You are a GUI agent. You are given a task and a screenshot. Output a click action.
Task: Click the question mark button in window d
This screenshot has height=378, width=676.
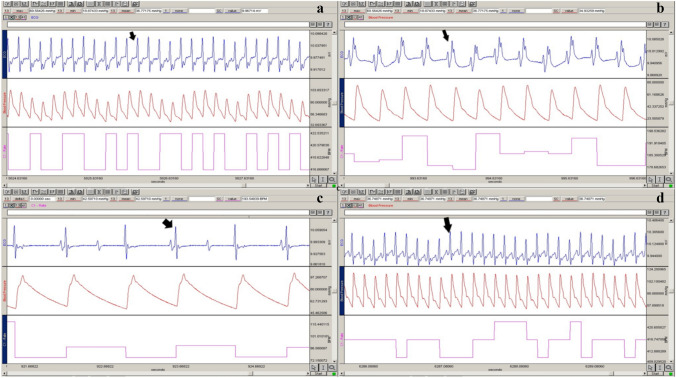pos(665,212)
